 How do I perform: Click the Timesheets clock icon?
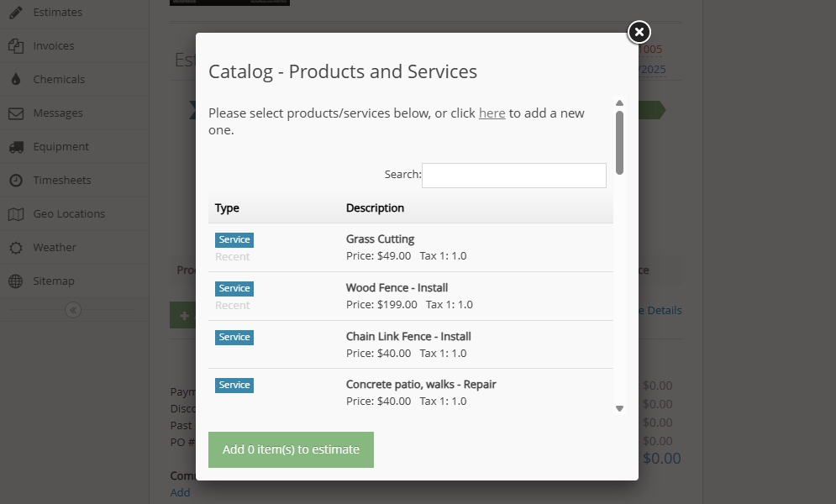click(x=16, y=181)
